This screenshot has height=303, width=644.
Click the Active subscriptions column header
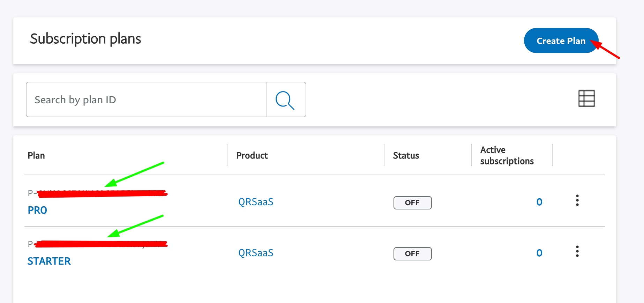click(507, 155)
